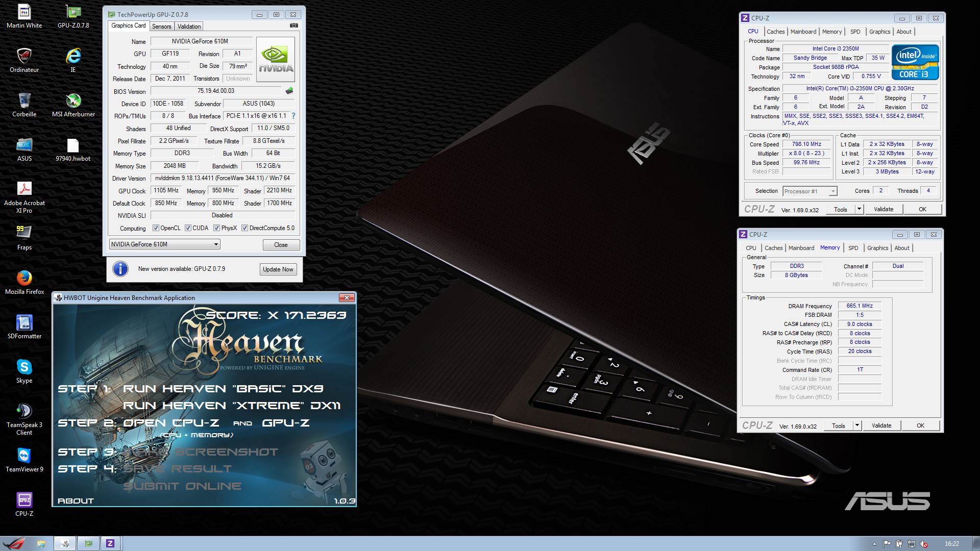Toggle CUDA checkbox in GPU-Z

pos(188,228)
